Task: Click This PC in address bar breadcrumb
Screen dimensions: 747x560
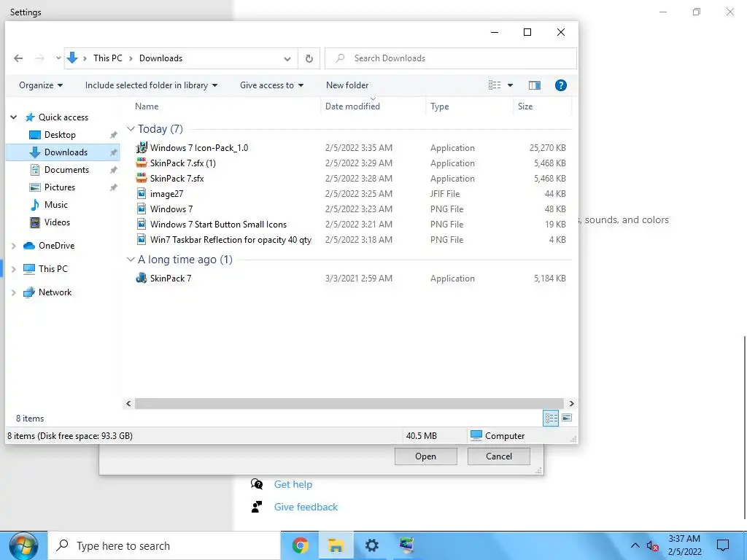Action: pyautogui.click(x=108, y=58)
